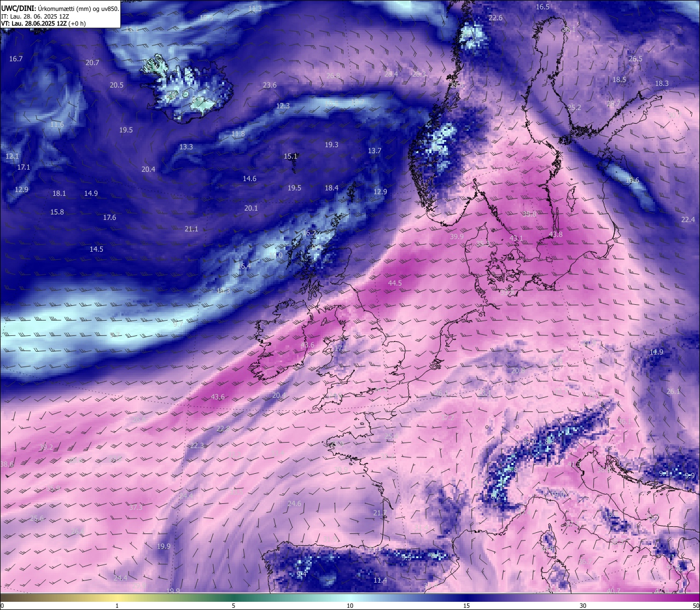Click the 23.6 value on the map

(x=270, y=85)
